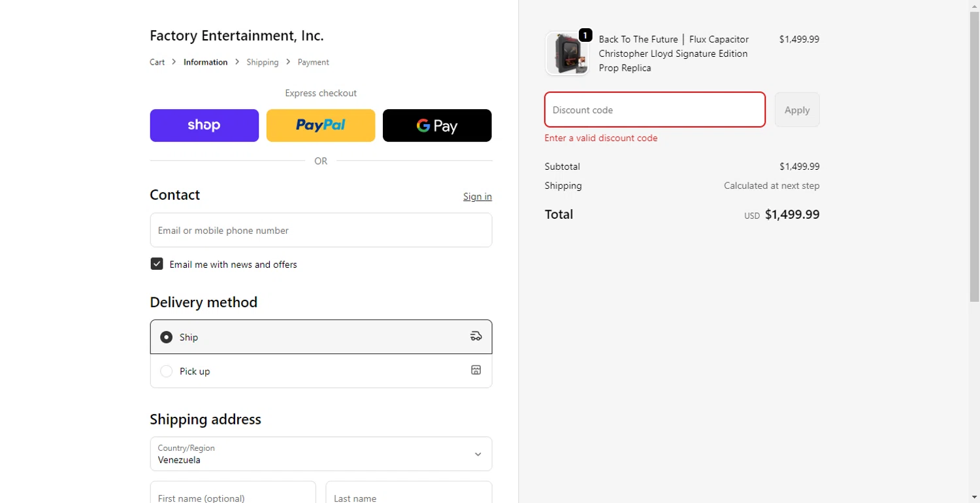Click the Flux Capacitor product thumbnail

tap(567, 54)
